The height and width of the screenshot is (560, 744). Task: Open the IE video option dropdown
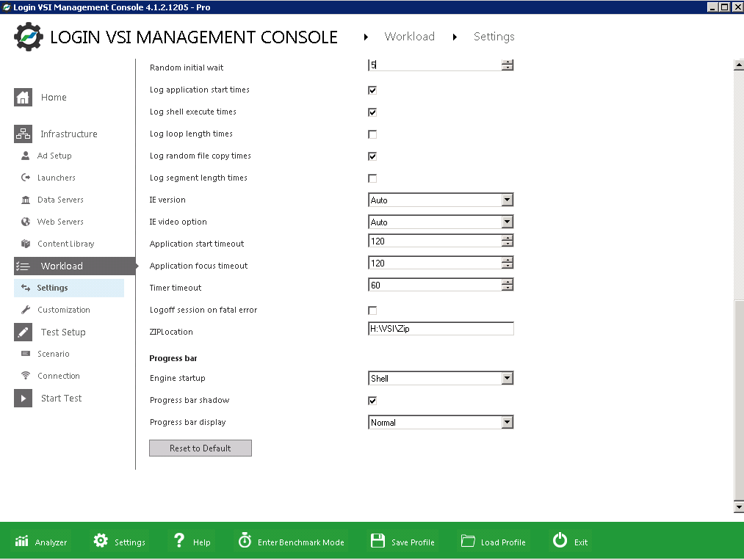click(508, 222)
